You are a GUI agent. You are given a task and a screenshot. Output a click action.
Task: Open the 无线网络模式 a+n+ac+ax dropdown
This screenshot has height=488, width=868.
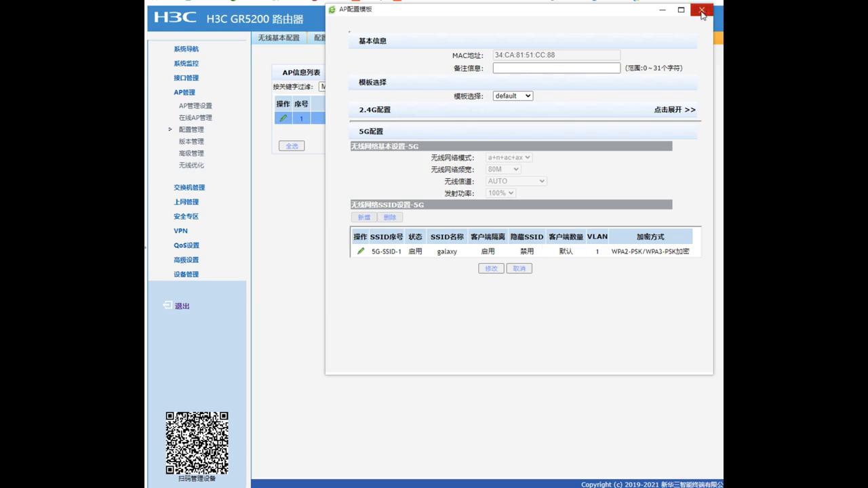tap(509, 157)
